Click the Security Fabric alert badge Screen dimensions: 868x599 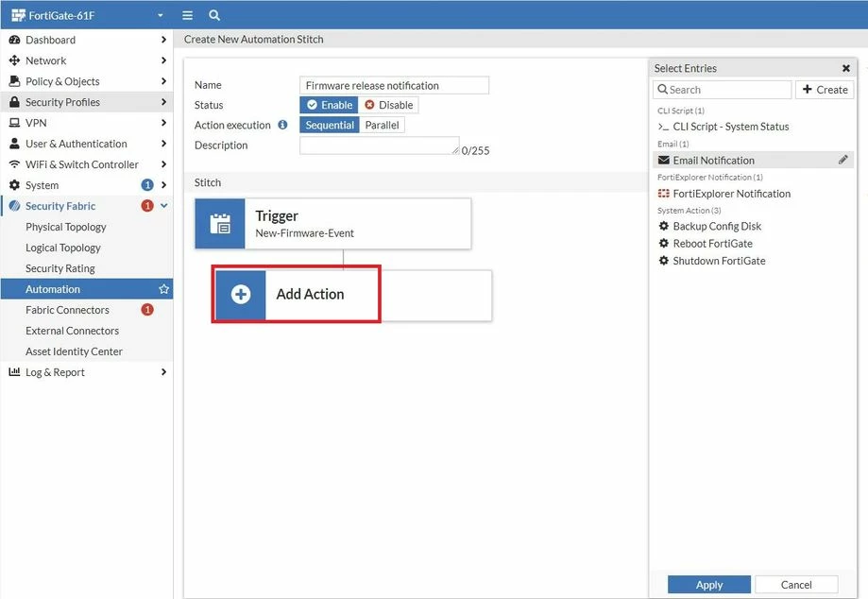(x=147, y=206)
